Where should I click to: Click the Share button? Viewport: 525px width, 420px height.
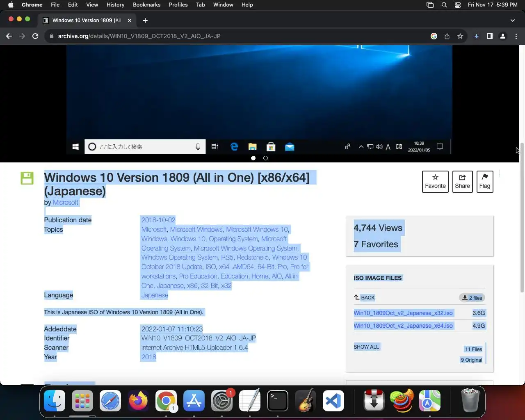462,182
